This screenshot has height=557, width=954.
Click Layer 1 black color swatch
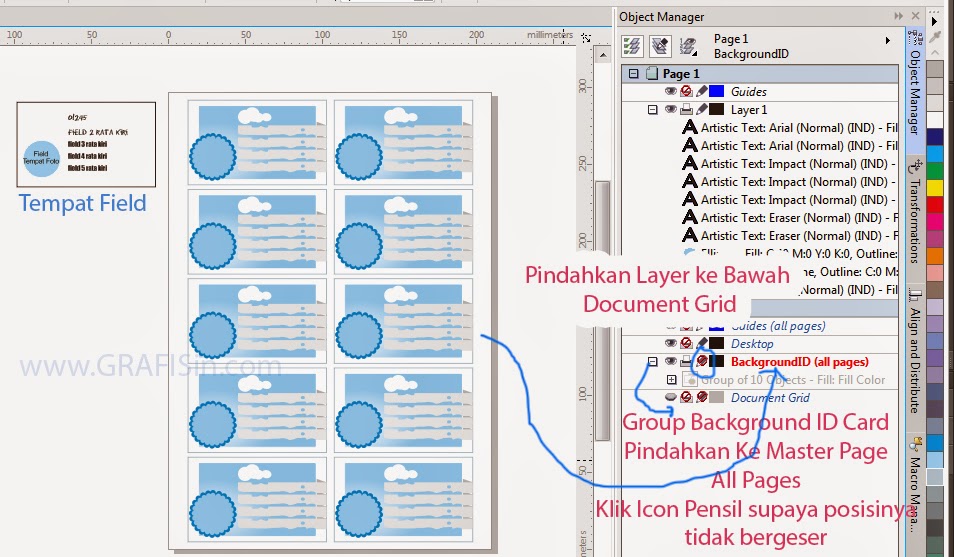[x=717, y=110]
